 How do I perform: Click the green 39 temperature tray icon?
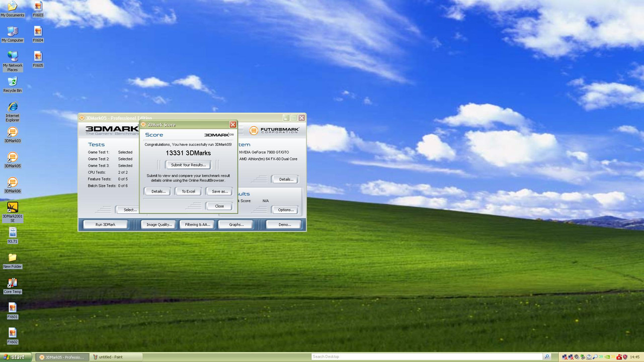(601, 357)
